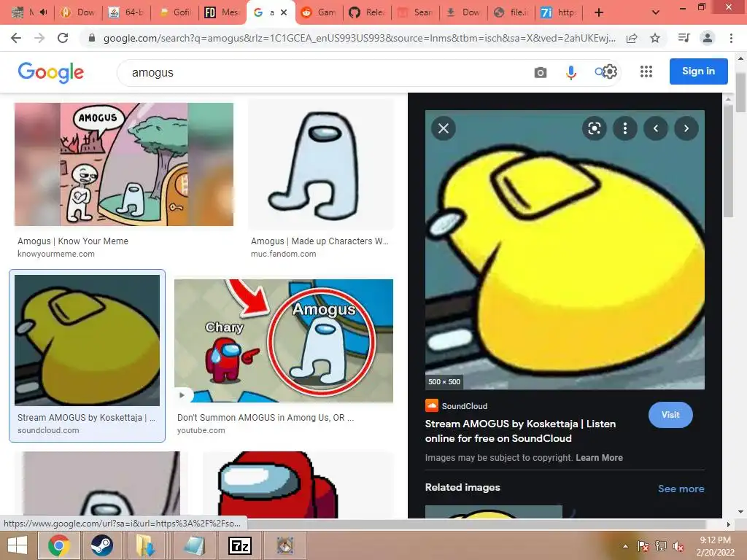Share this page icon in address bar

[632, 38]
